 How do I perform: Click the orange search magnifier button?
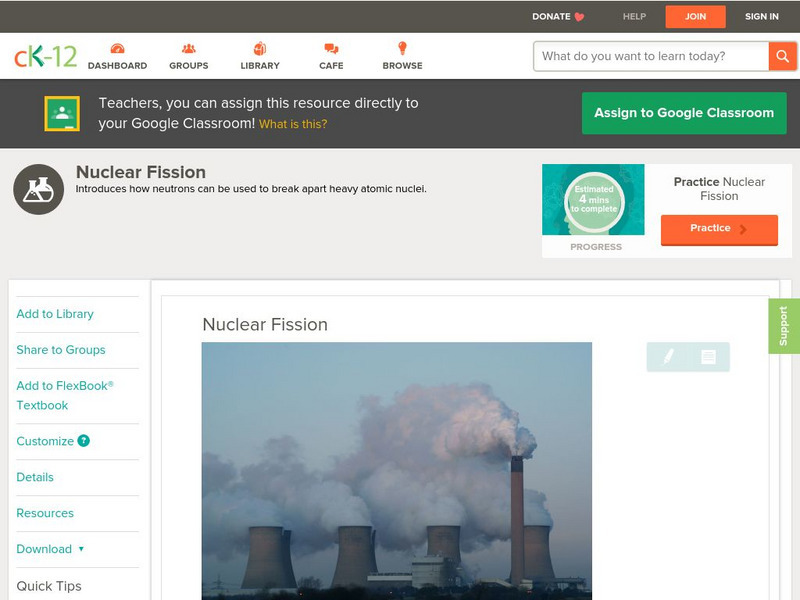[x=783, y=56]
